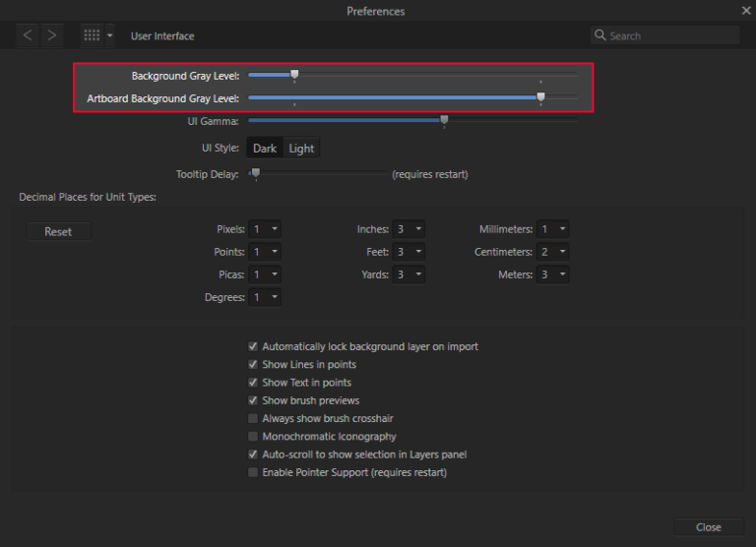The image size is (756, 547).
Task: Check Enable Pointer Support option
Action: click(253, 472)
